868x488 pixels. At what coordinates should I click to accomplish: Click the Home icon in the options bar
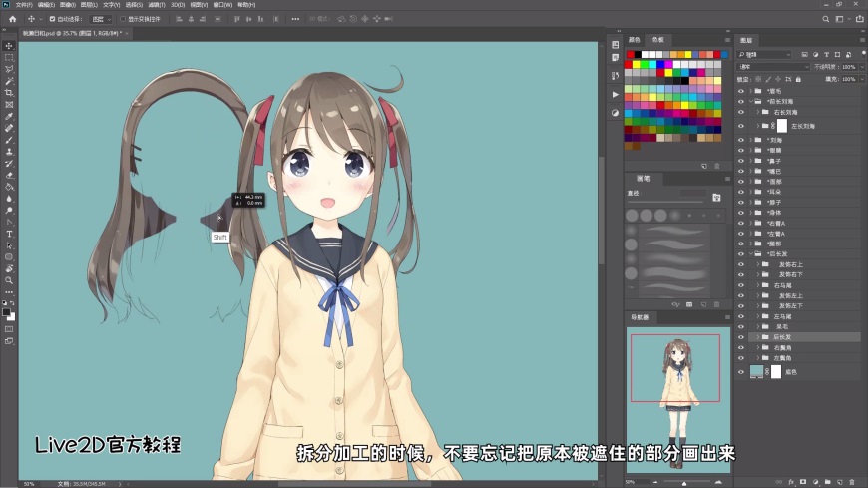(x=12, y=19)
